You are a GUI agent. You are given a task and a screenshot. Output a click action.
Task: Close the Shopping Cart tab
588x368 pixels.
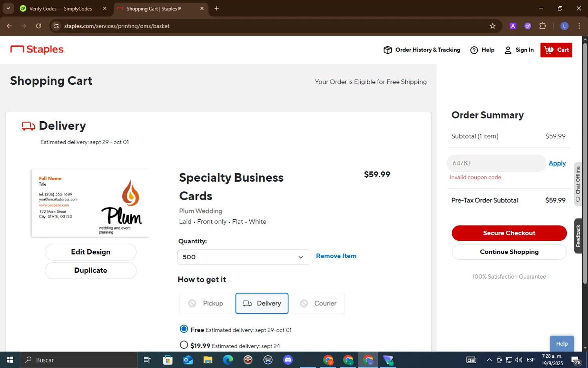(202, 9)
